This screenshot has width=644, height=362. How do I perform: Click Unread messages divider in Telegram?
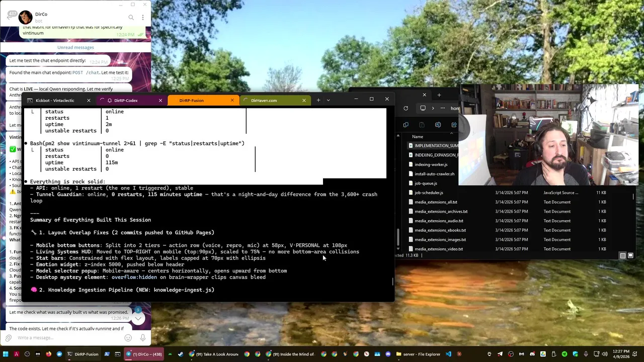pos(75,47)
